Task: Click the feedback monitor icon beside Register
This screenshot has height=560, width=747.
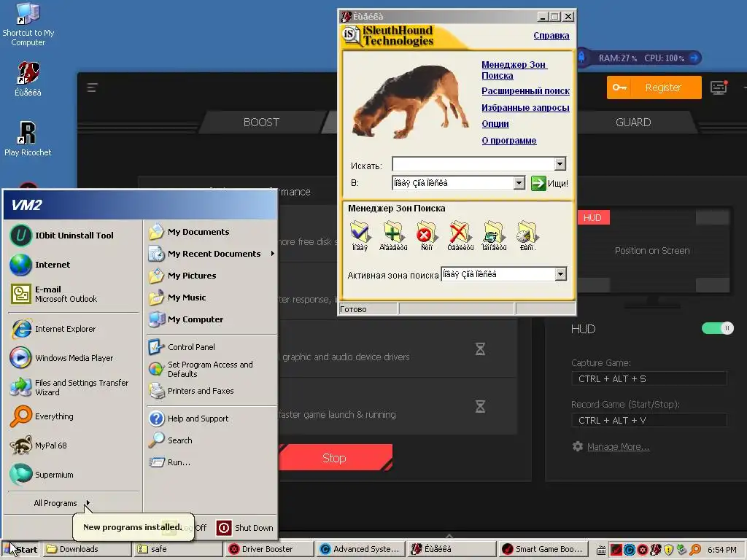Action: (719, 87)
